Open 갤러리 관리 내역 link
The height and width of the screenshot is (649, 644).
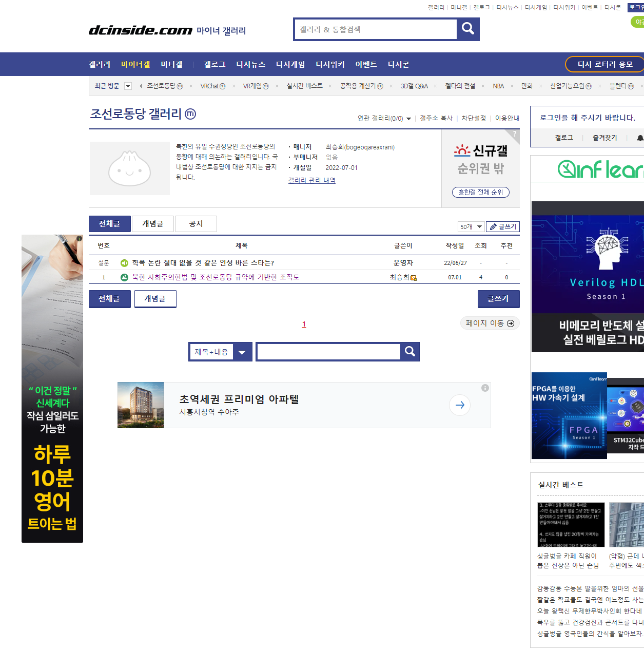point(311,180)
